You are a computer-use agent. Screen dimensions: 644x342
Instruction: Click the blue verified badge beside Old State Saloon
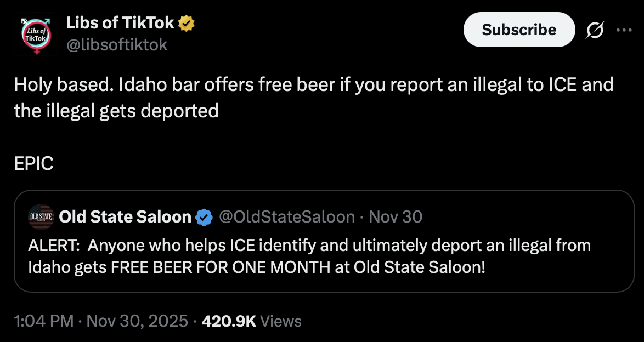204,216
